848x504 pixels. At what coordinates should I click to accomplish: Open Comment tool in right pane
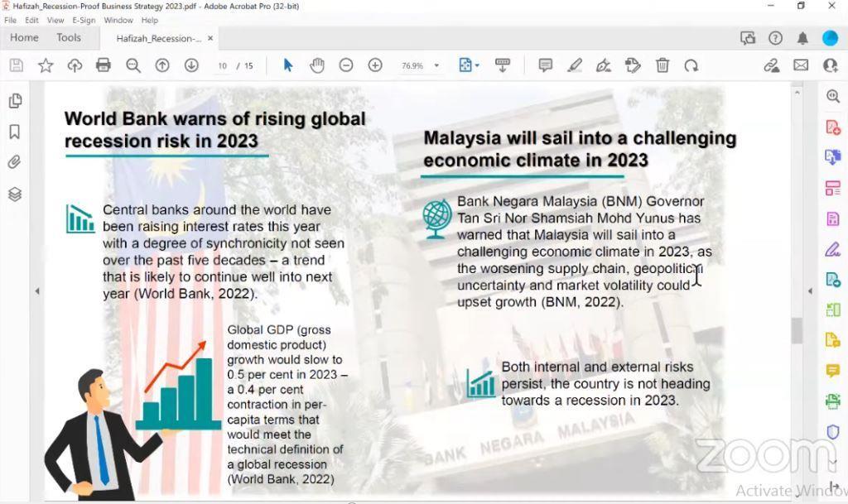[833, 371]
